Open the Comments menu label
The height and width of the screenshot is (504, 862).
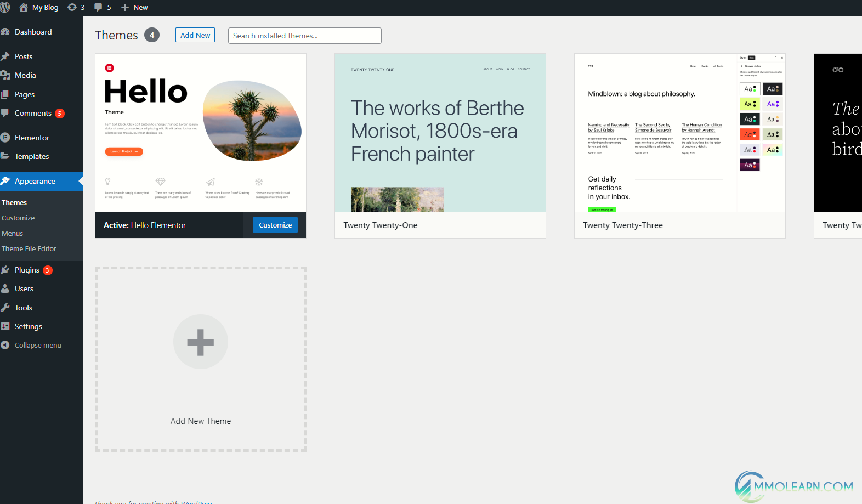[x=33, y=113]
